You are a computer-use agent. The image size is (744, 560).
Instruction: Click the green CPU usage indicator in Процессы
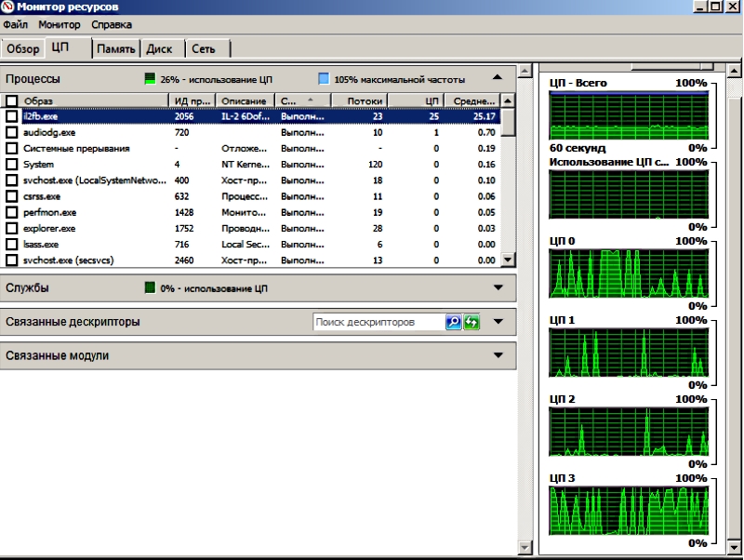(x=150, y=79)
